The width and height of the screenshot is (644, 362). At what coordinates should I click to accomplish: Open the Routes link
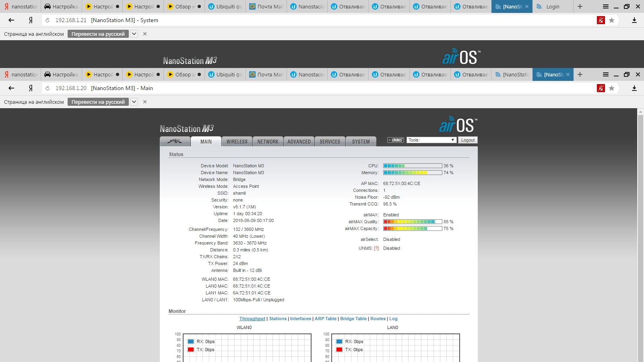[x=378, y=319]
